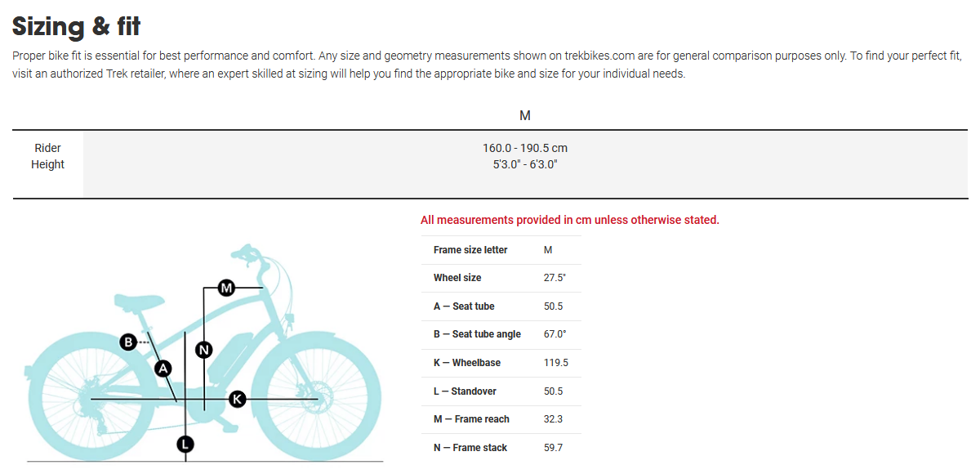Select the B seat tube angle marker
The image size is (980, 474).
pos(128,342)
